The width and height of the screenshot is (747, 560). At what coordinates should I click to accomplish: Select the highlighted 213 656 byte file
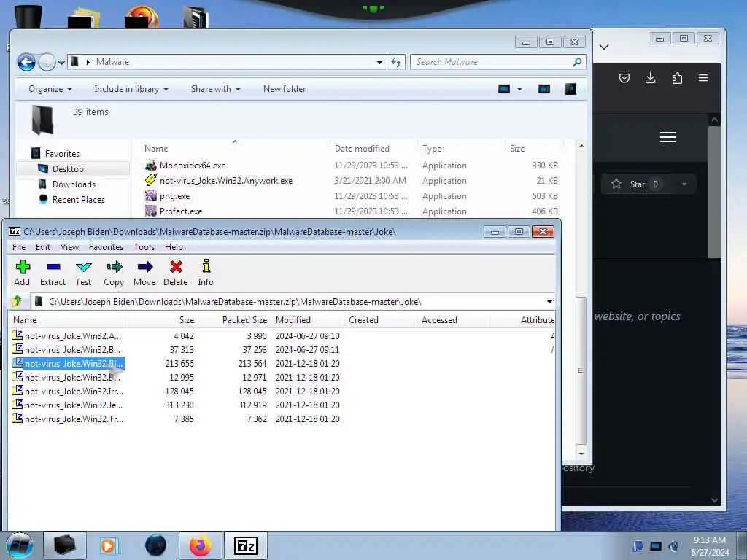(x=74, y=363)
